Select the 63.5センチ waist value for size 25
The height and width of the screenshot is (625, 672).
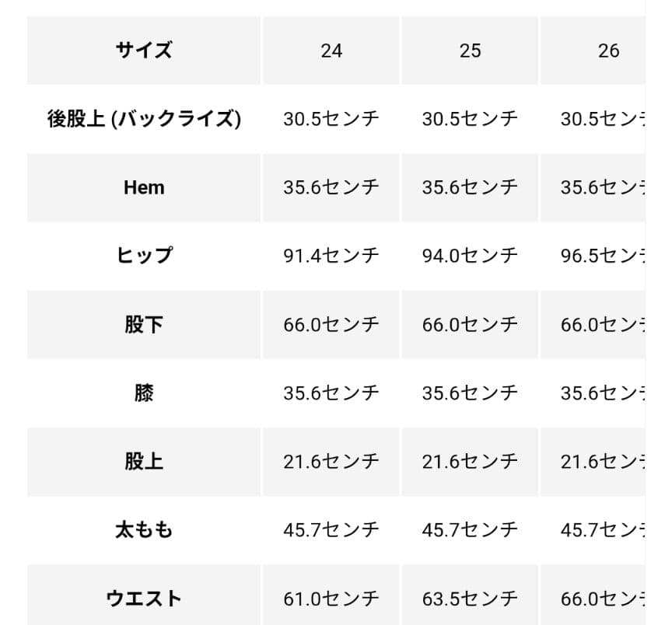(x=470, y=598)
